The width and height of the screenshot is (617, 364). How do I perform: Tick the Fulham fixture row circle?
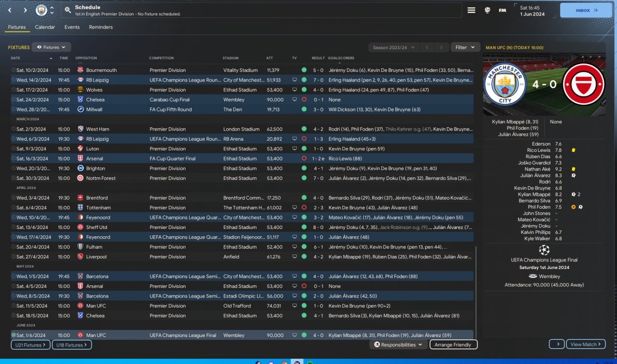point(13,247)
